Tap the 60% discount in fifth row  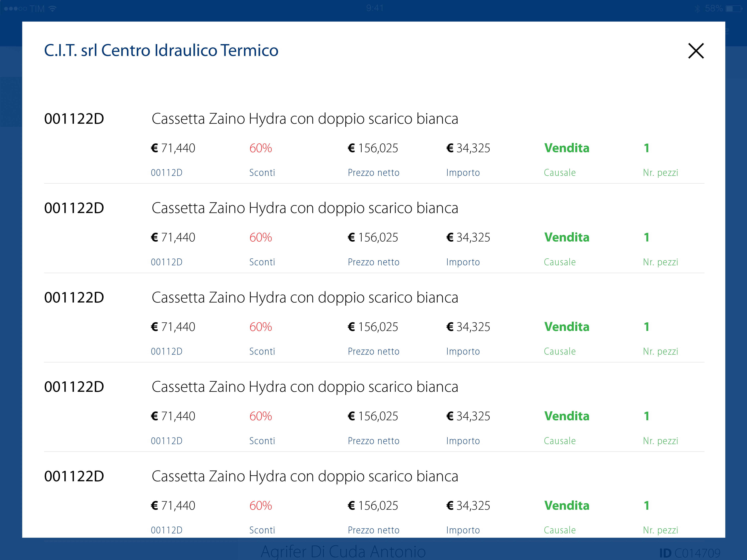[x=260, y=506]
